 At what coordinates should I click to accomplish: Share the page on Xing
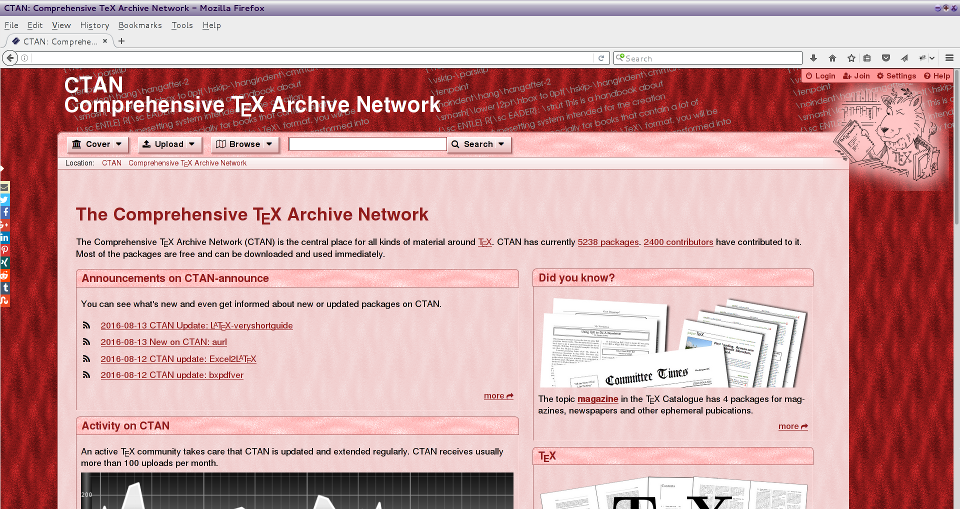[x=4, y=263]
